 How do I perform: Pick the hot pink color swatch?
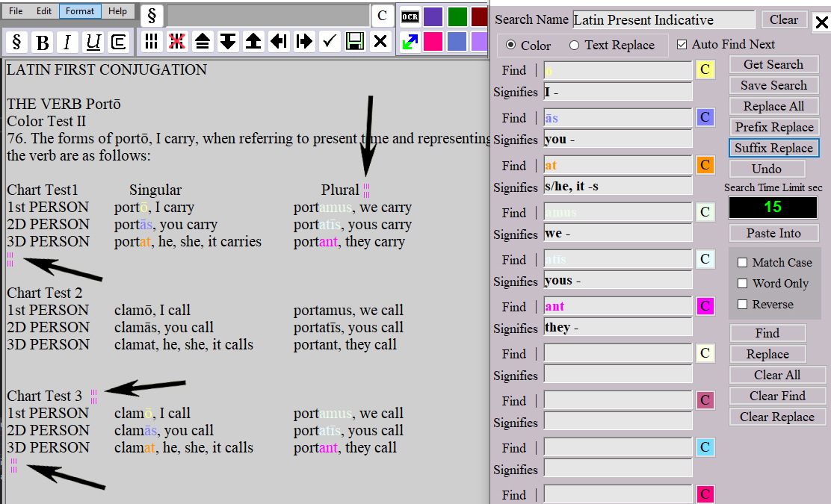pyautogui.click(x=433, y=42)
